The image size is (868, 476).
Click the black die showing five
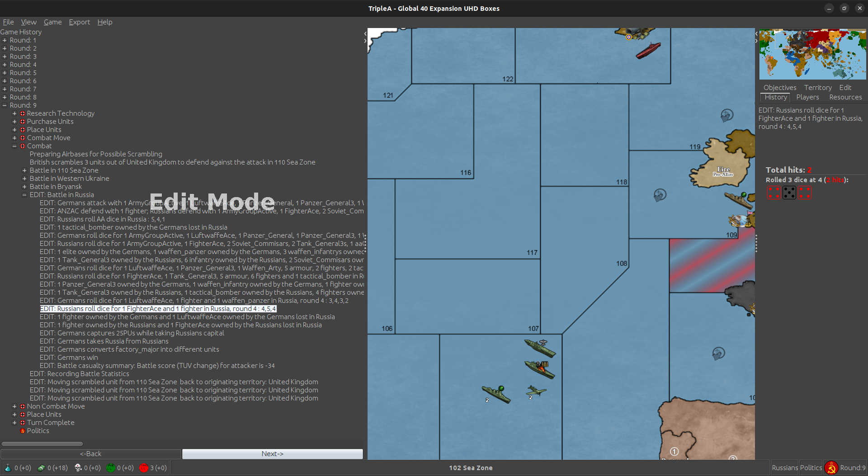pyautogui.click(x=789, y=193)
